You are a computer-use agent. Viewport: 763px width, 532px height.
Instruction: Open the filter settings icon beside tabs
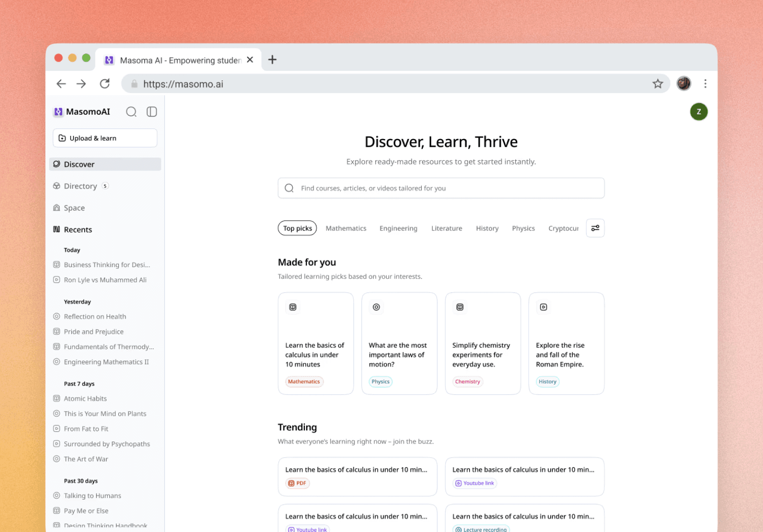point(595,228)
